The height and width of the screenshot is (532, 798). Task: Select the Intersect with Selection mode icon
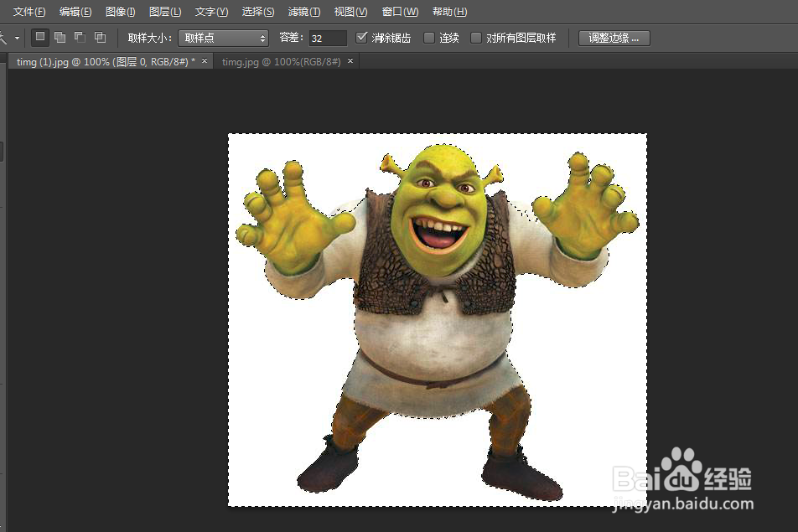[101, 37]
